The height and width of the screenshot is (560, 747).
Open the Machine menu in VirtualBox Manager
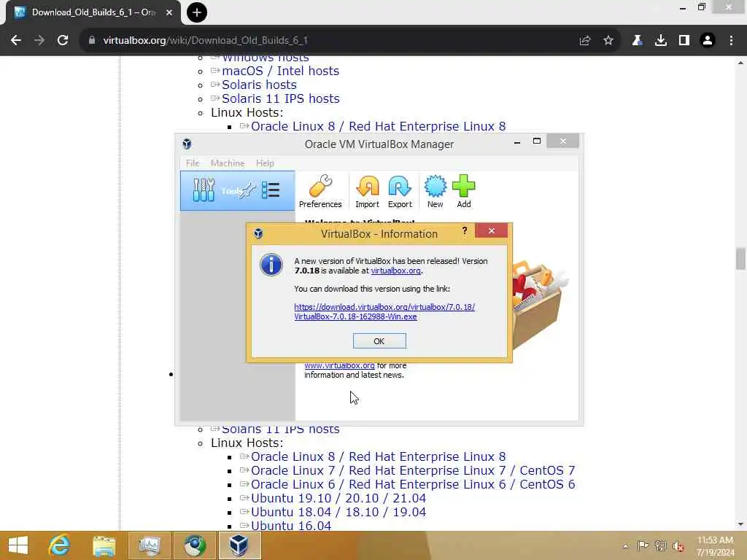tap(228, 163)
